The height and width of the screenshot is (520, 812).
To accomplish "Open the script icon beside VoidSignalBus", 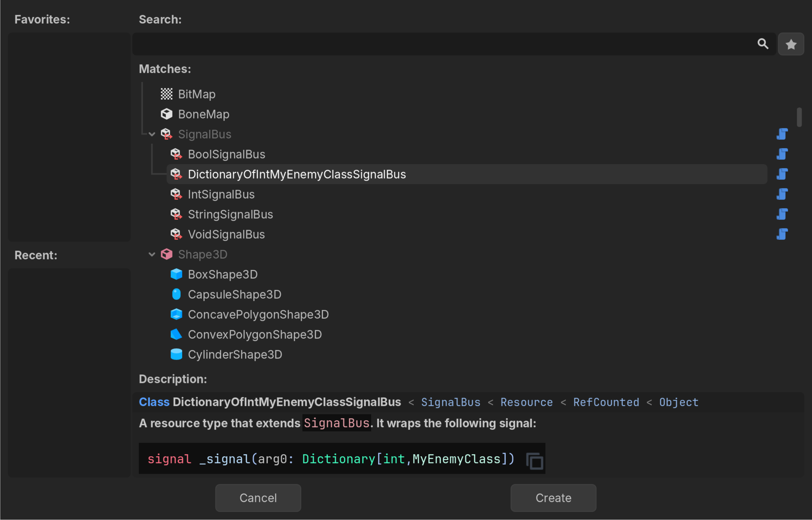I will tap(782, 234).
